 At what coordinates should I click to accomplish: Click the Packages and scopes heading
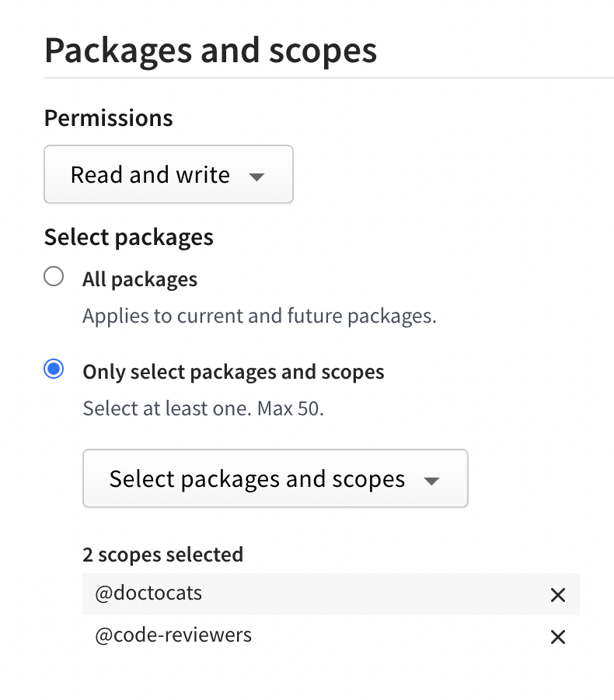point(211,50)
